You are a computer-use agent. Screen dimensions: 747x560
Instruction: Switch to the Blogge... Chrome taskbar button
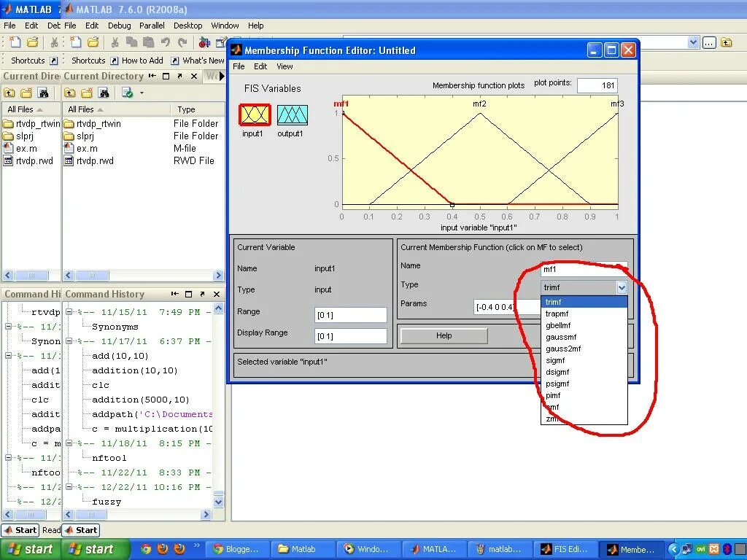coord(237,549)
